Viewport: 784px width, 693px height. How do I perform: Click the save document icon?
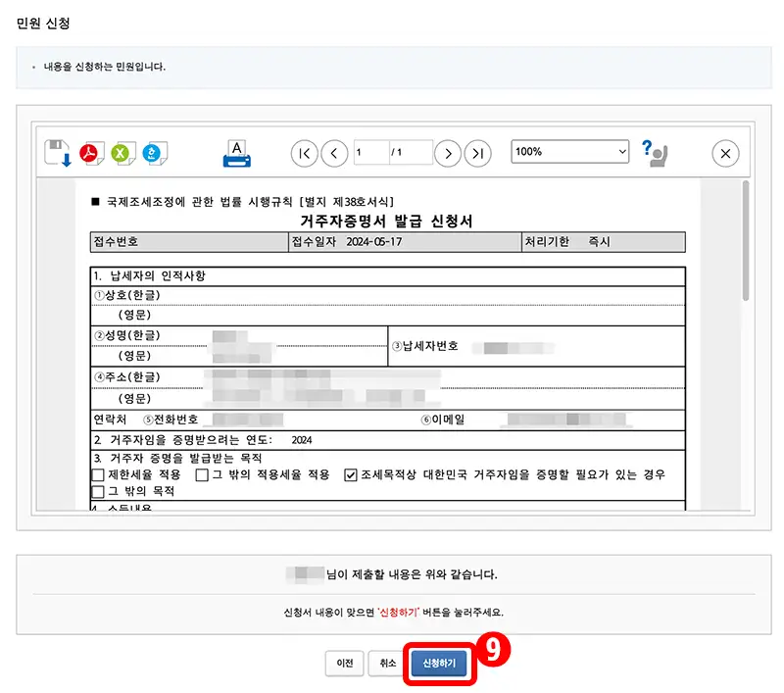(58, 153)
